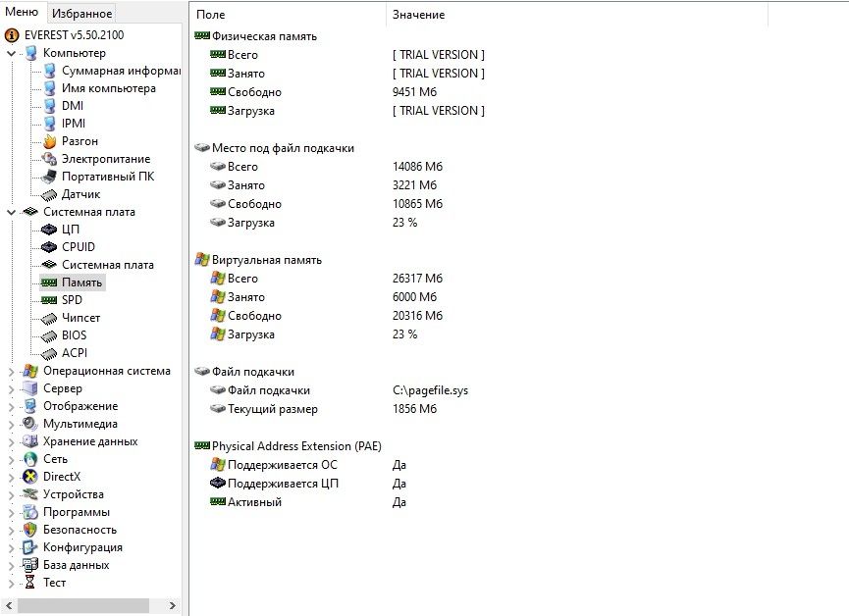Select Physical Address Extension (PAE) heading

click(296, 446)
